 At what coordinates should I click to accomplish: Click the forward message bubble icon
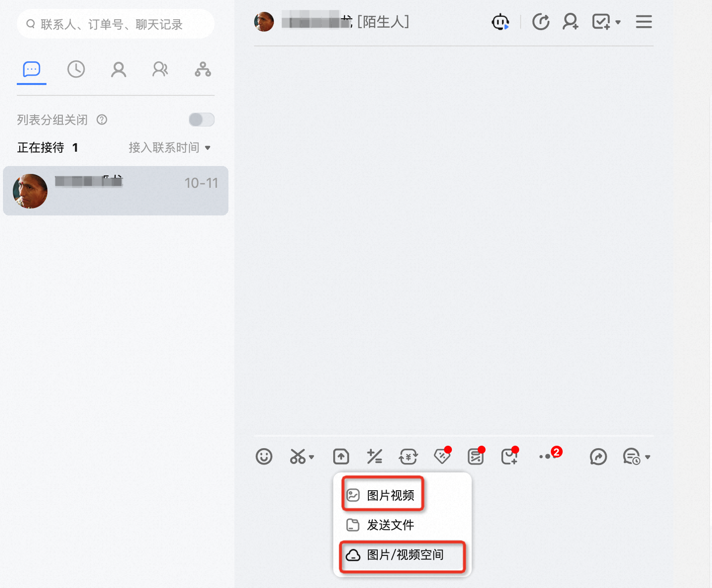click(x=598, y=457)
